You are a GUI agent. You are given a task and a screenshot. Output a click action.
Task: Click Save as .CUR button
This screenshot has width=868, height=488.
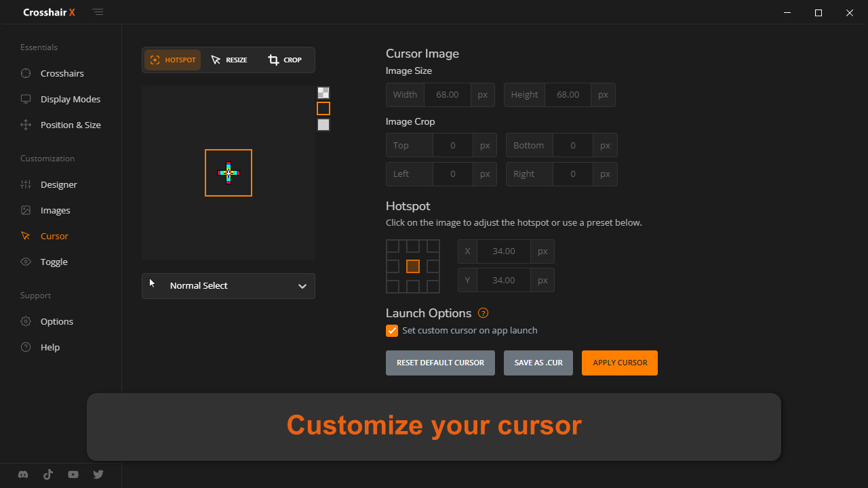[x=538, y=363]
